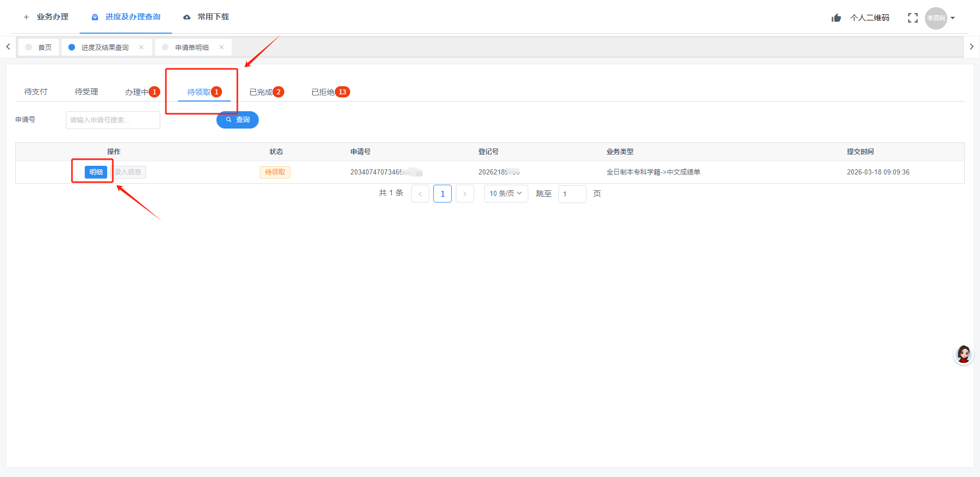Toggle fullscreen mode icon

pyautogui.click(x=913, y=18)
